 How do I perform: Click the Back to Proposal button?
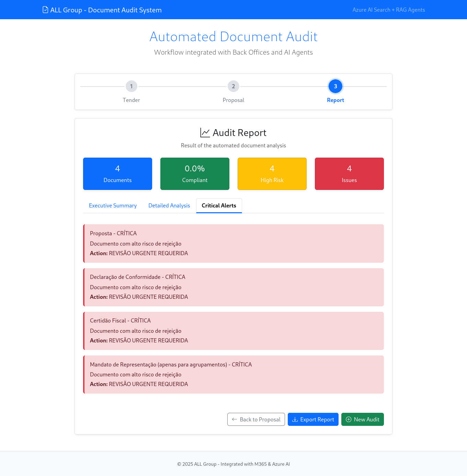click(x=256, y=419)
